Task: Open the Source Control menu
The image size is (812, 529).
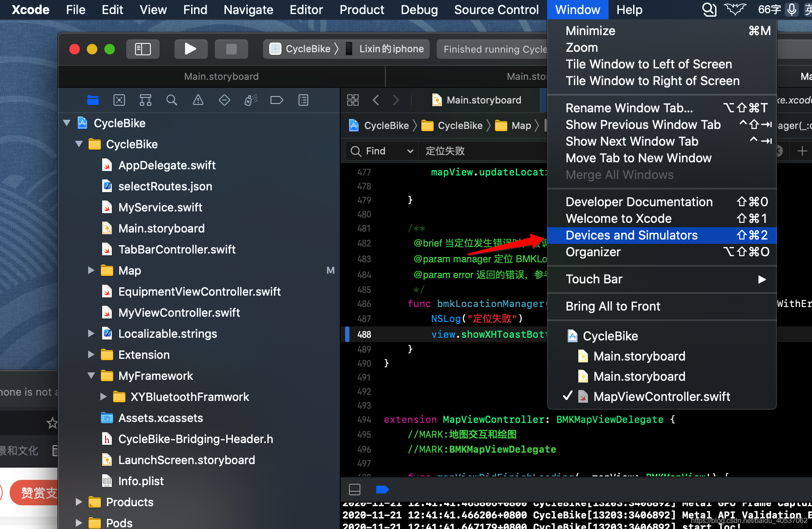Action: click(x=496, y=10)
